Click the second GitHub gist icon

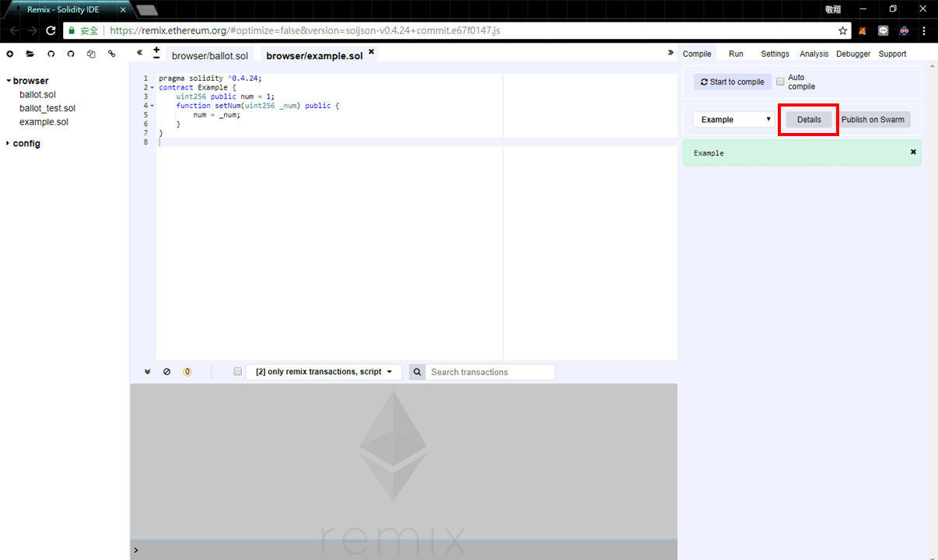coord(71,54)
